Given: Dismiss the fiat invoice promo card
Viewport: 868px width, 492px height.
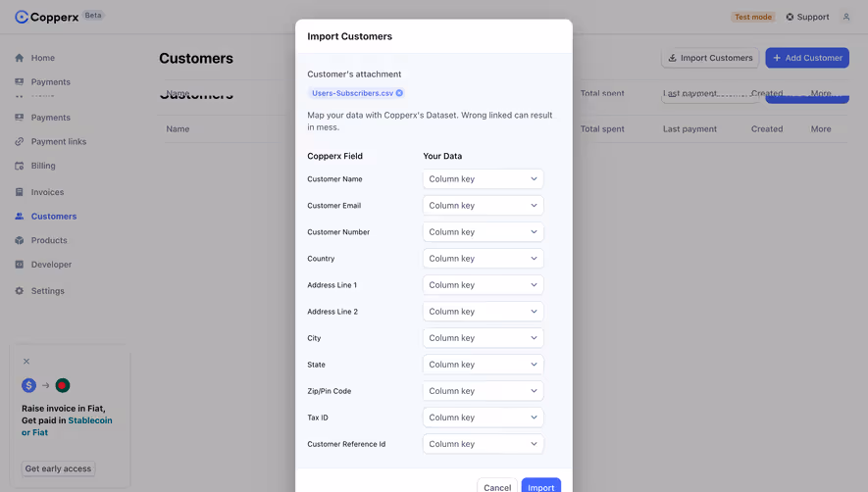Looking at the screenshot, I should [26, 362].
